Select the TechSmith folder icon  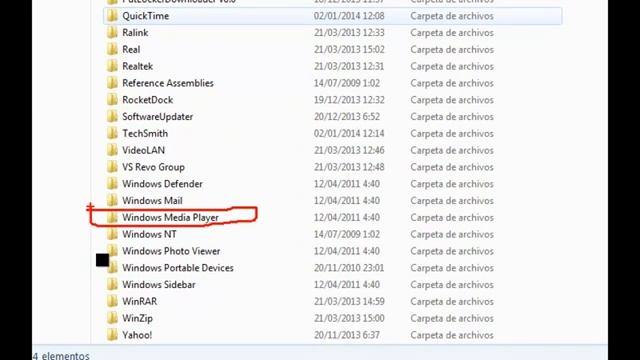(x=112, y=133)
